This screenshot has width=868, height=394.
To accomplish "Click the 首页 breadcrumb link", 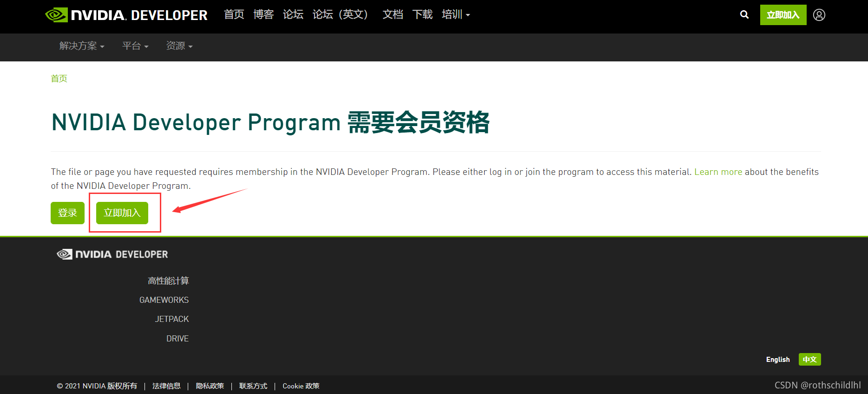I will [59, 79].
